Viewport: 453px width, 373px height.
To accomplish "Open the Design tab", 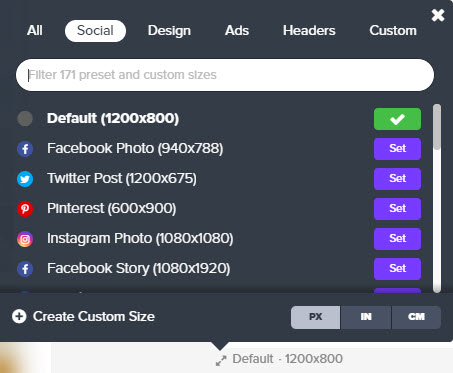I will point(169,31).
